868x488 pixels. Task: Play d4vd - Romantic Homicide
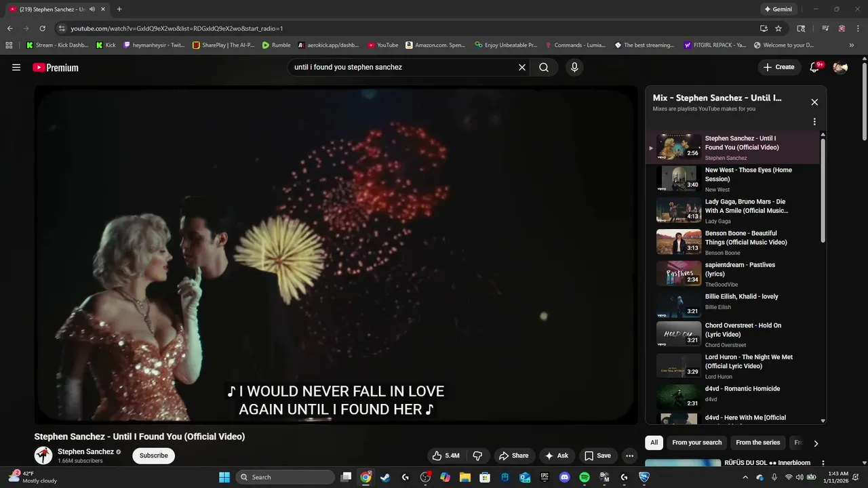(734, 395)
